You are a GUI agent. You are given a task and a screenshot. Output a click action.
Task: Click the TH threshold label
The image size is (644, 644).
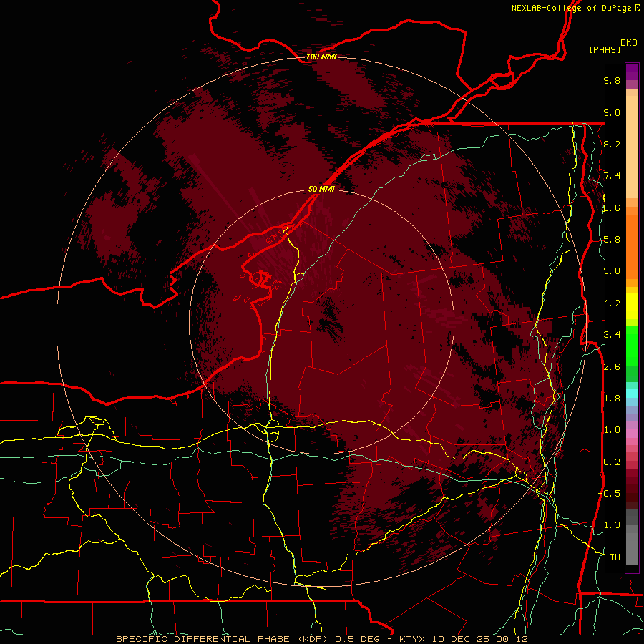(x=615, y=557)
